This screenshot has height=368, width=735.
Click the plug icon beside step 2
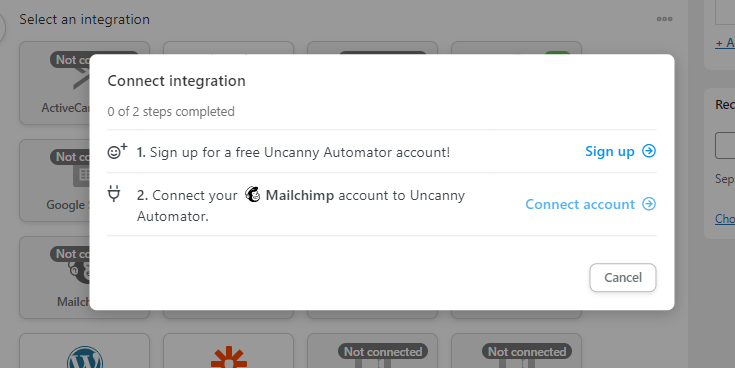(x=114, y=193)
